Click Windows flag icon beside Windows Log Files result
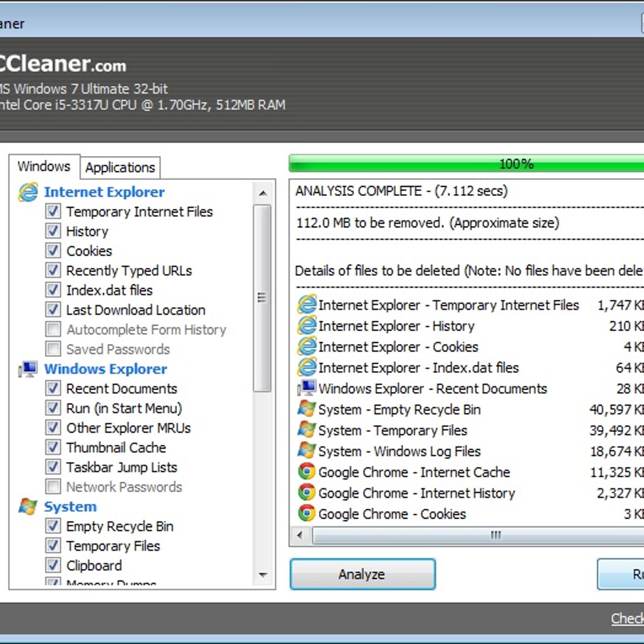The width and height of the screenshot is (644, 644). [x=307, y=451]
